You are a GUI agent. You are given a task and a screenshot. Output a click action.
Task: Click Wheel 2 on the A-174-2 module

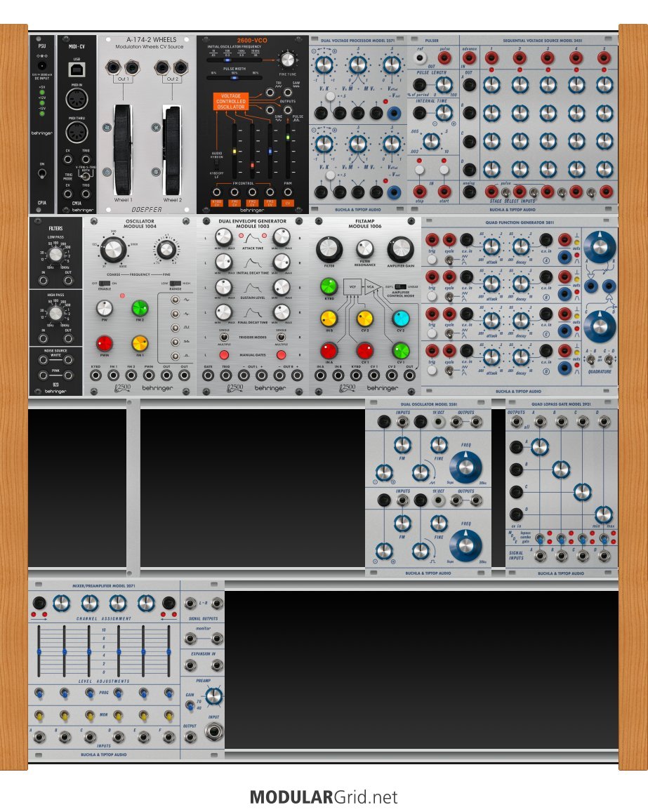(x=172, y=149)
